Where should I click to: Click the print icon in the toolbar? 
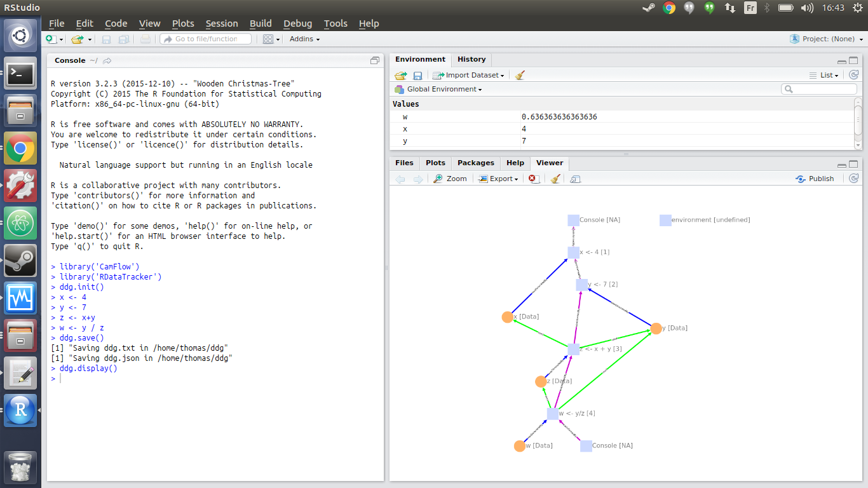[146, 39]
